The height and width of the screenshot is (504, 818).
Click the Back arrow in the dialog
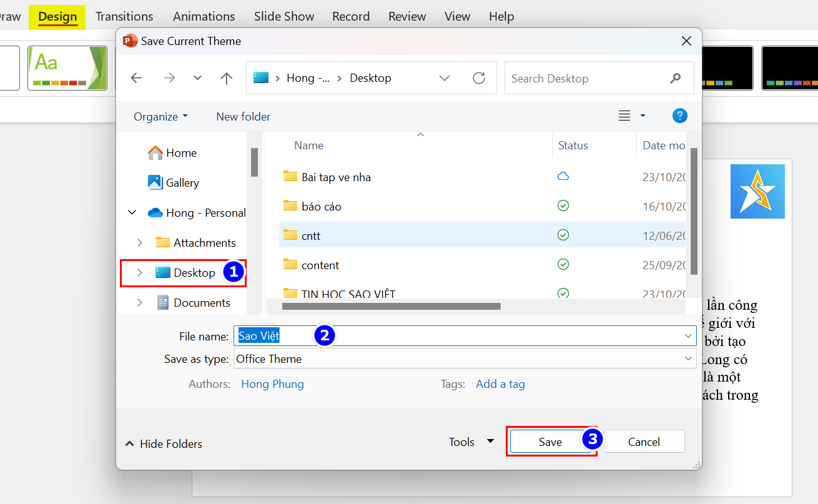[x=136, y=78]
